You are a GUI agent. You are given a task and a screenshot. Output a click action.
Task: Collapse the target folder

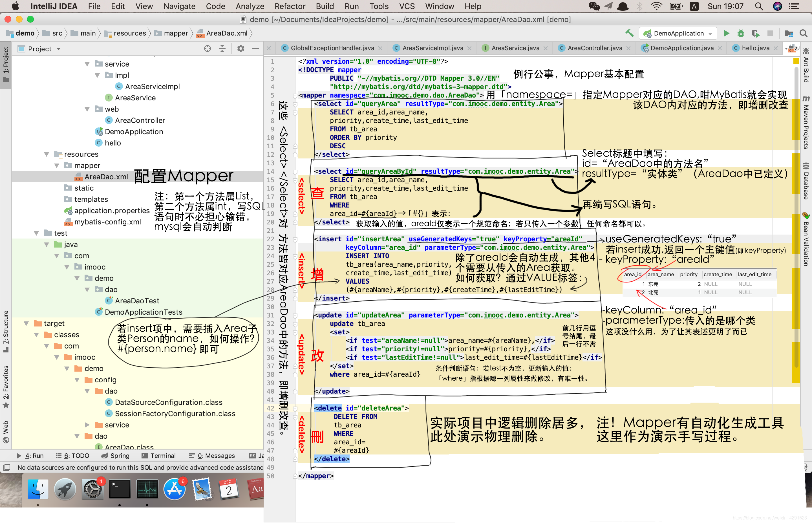coord(26,323)
